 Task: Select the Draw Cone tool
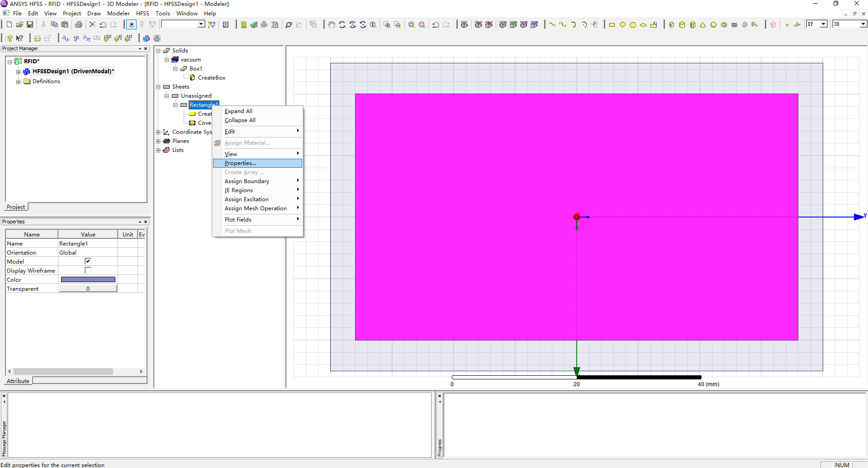[x=703, y=25]
